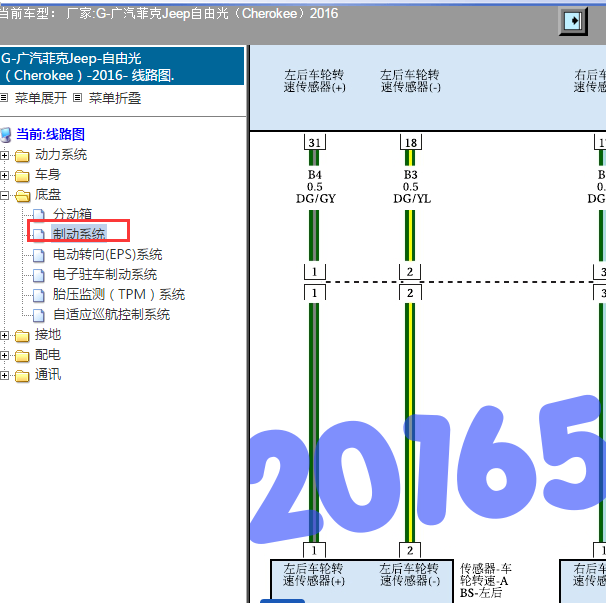Open the 制动系统 wiring diagram
The width and height of the screenshot is (606, 603).
[x=79, y=234]
